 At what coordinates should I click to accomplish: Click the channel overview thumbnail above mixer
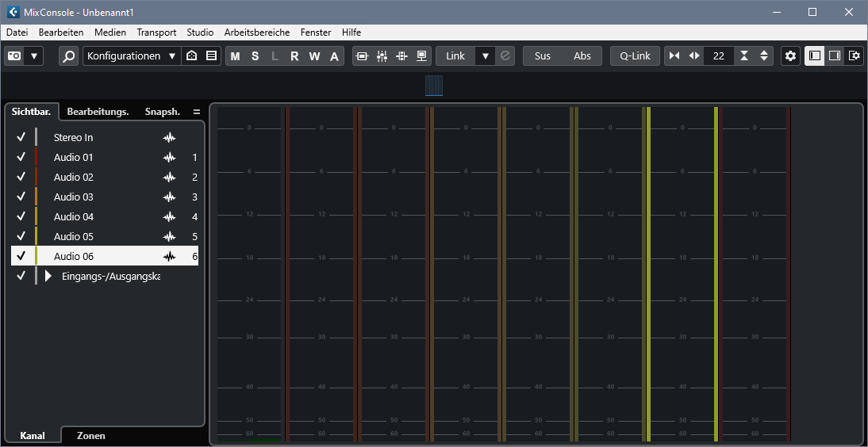pyautogui.click(x=434, y=86)
